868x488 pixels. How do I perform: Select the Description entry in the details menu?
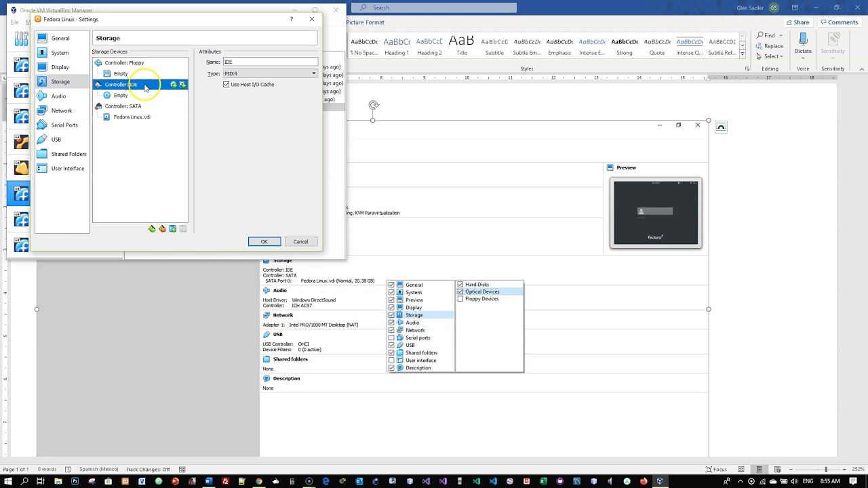pos(420,367)
